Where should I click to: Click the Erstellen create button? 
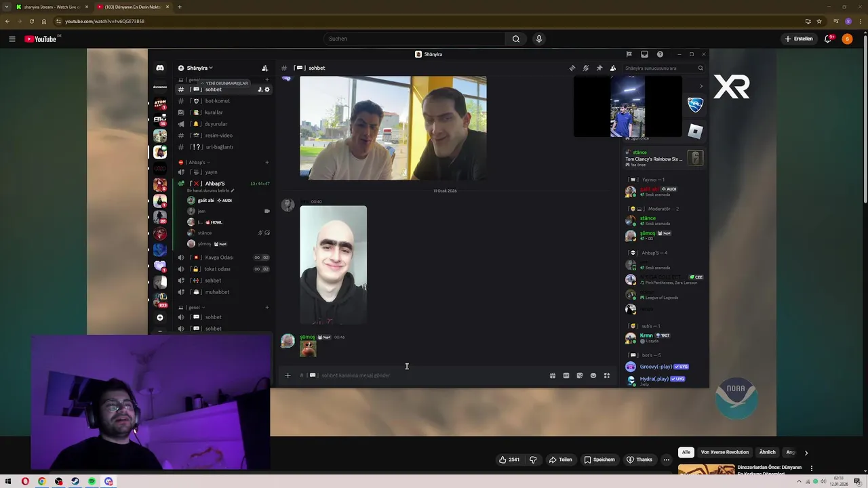click(x=799, y=39)
